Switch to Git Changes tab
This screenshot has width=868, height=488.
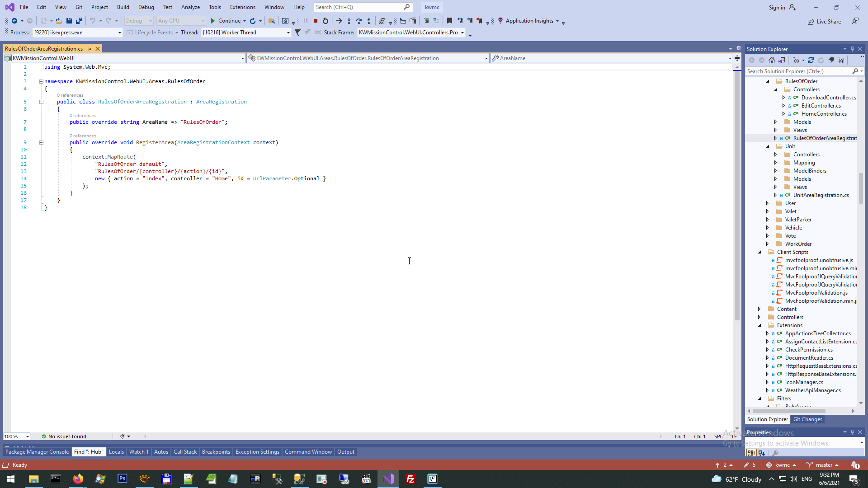(807, 419)
